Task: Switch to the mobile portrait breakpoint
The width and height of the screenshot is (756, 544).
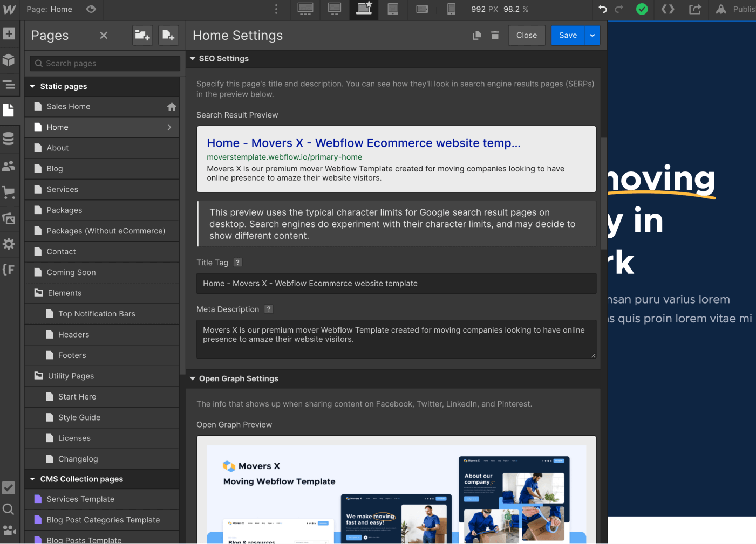Action: coord(451,9)
